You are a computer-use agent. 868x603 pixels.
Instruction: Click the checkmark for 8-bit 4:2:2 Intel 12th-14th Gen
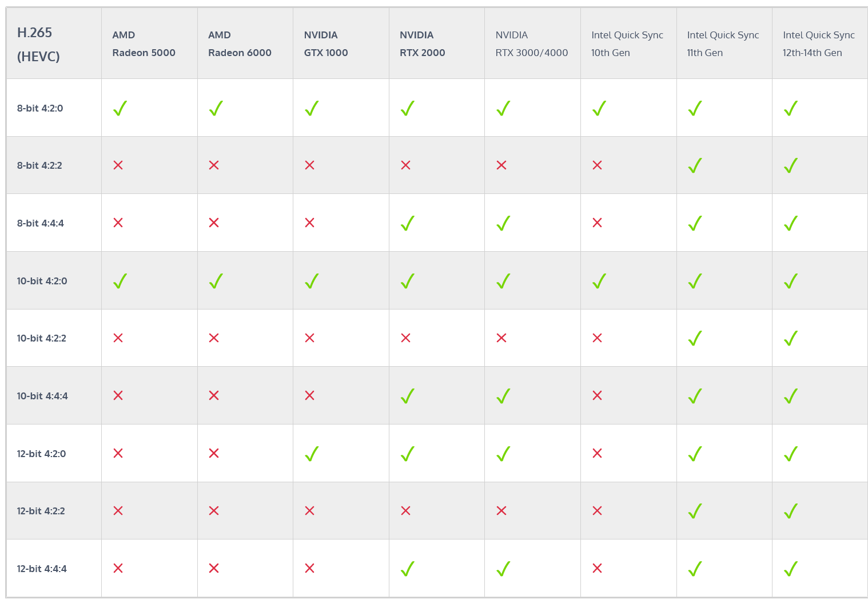[x=791, y=165]
